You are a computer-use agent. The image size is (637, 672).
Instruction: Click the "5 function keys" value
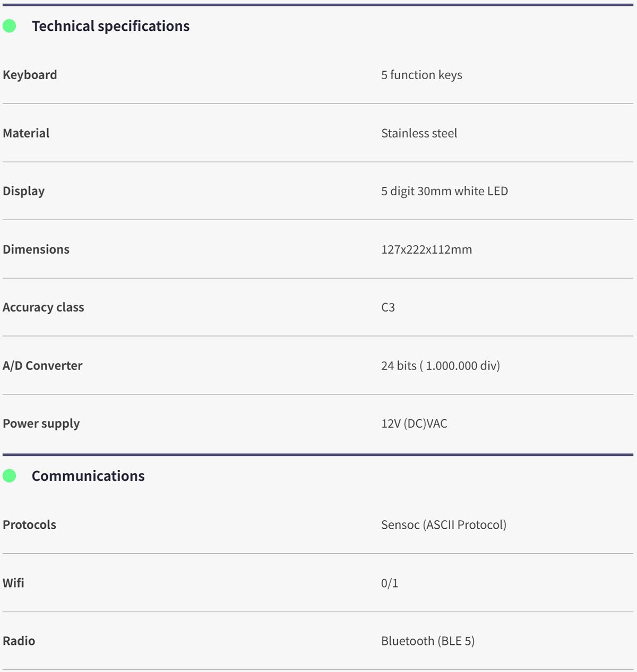coord(421,75)
